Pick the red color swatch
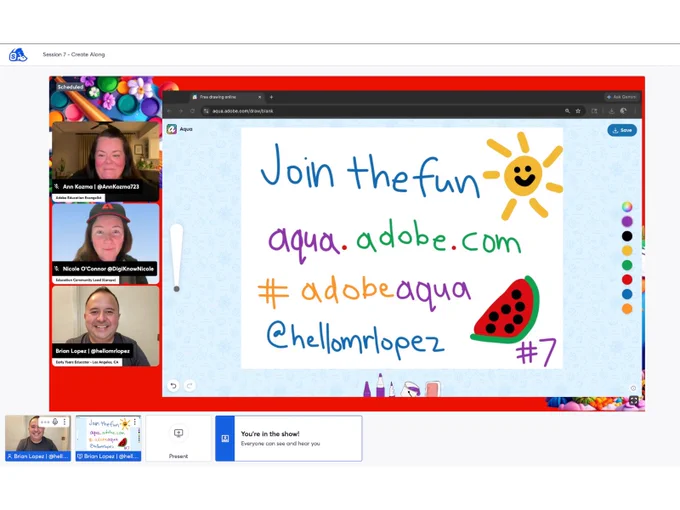Viewport: 680px width, 510px height. [x=627, y=279]
